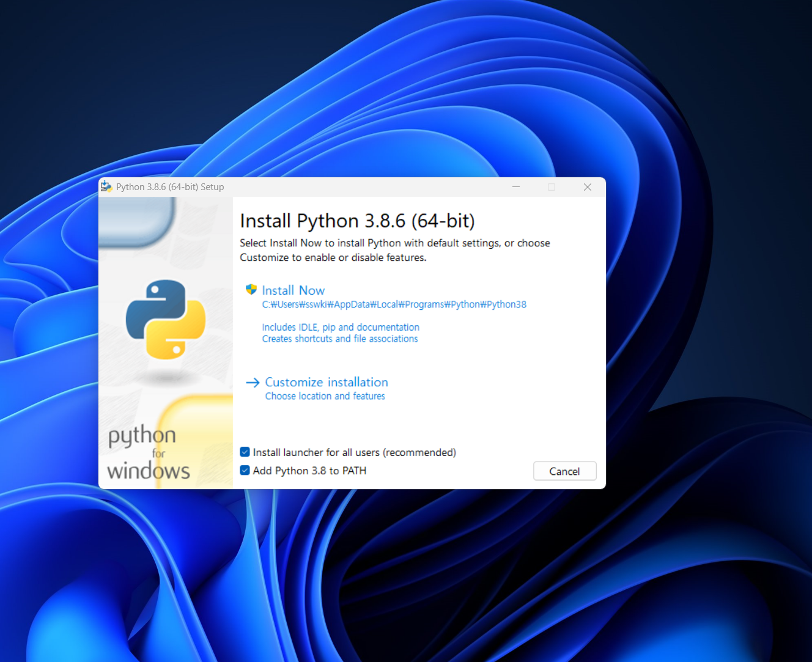Click 'Creates shortcuts and file associations' text

click(x=340, y=339)
